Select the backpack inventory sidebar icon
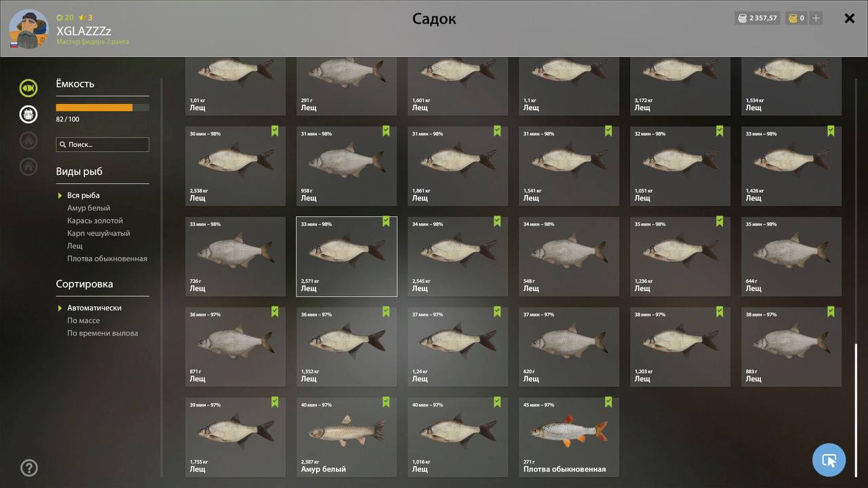The image size is (868, 488). point(28,114)
